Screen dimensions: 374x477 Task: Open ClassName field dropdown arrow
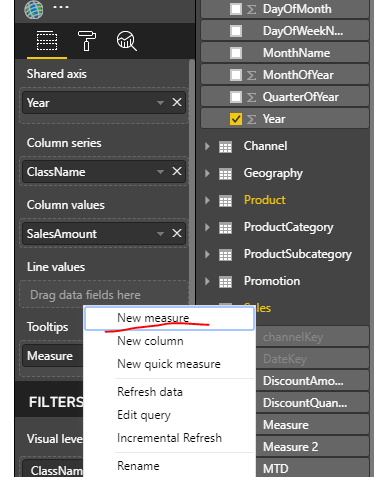point(160,172)
